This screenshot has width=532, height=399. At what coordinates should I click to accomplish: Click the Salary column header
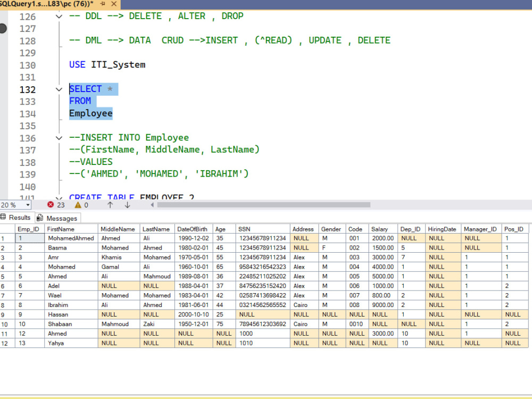pyautogui.click(x=383, y=229)
